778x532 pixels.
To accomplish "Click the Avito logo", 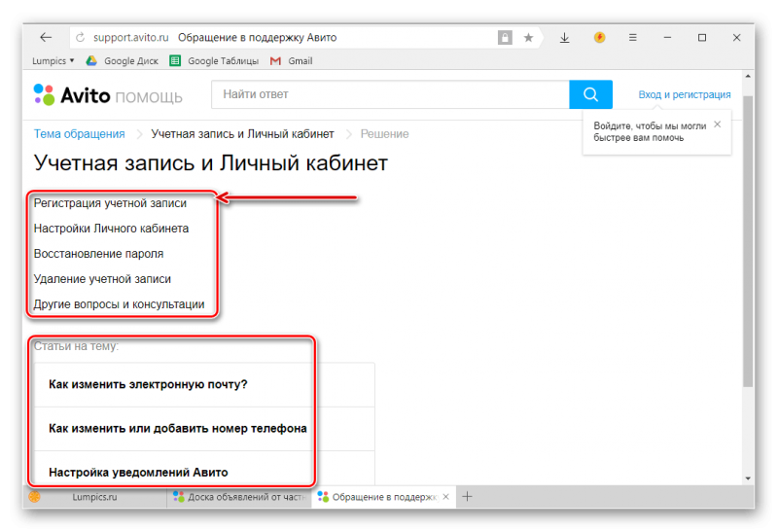I will coord(72,94).
